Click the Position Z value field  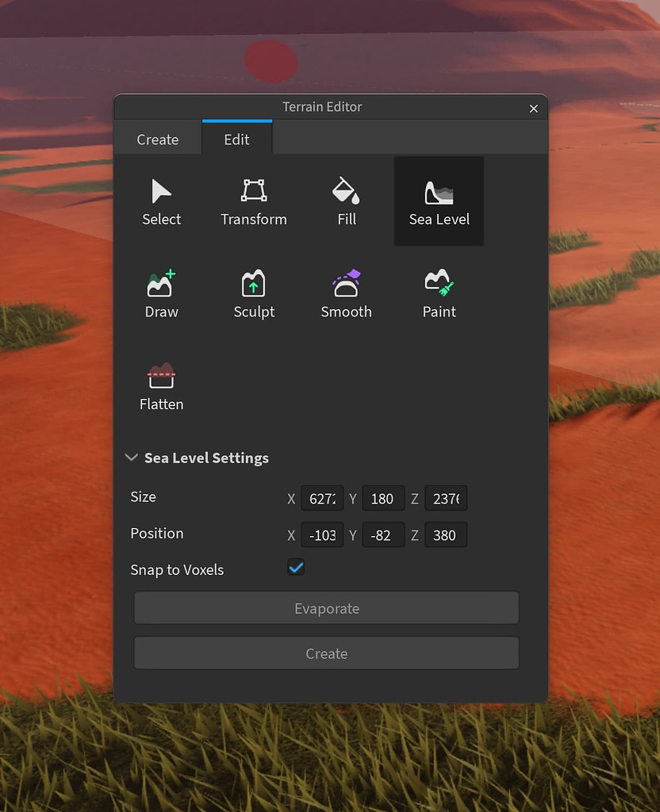point(446,534)
